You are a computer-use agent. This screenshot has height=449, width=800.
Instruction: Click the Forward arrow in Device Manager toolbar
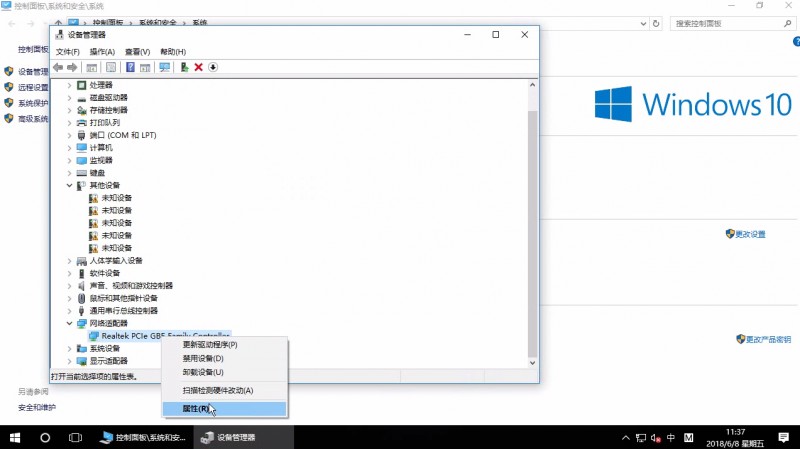tap(72, 67)
